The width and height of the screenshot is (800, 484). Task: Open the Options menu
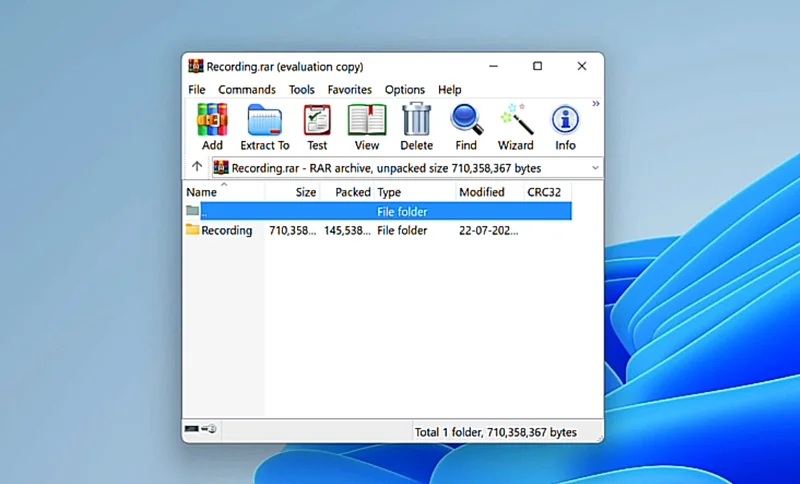(x=405, y=90)
